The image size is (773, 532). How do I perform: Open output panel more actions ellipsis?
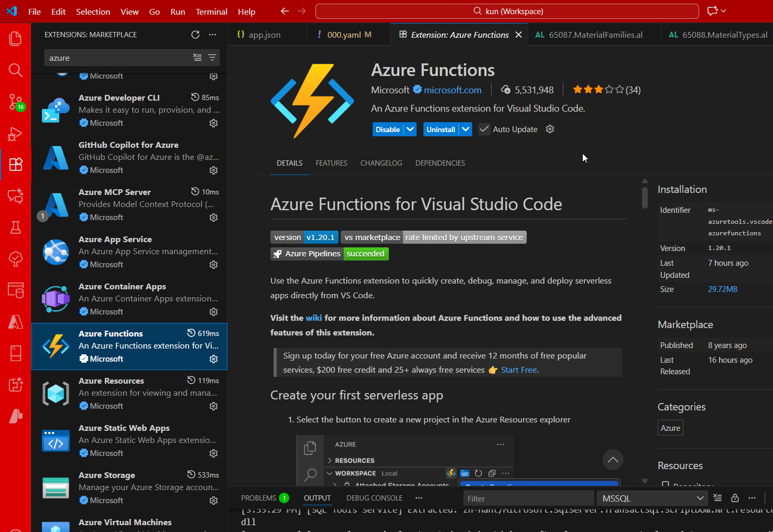click(x=752, y=498)
